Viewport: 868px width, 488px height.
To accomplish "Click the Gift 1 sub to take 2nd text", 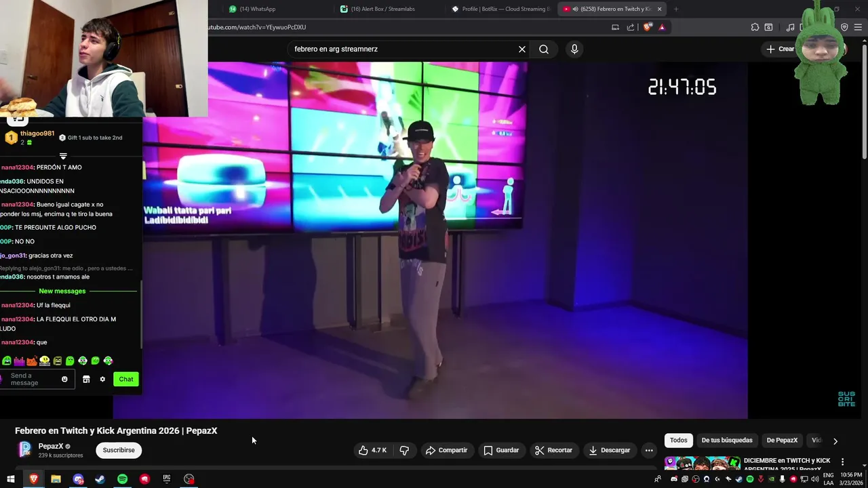I will point(95,138).
